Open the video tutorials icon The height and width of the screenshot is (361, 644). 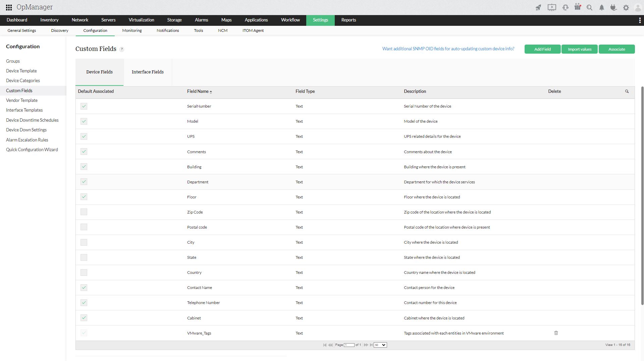pyautogui.click(x=552, y=7)
